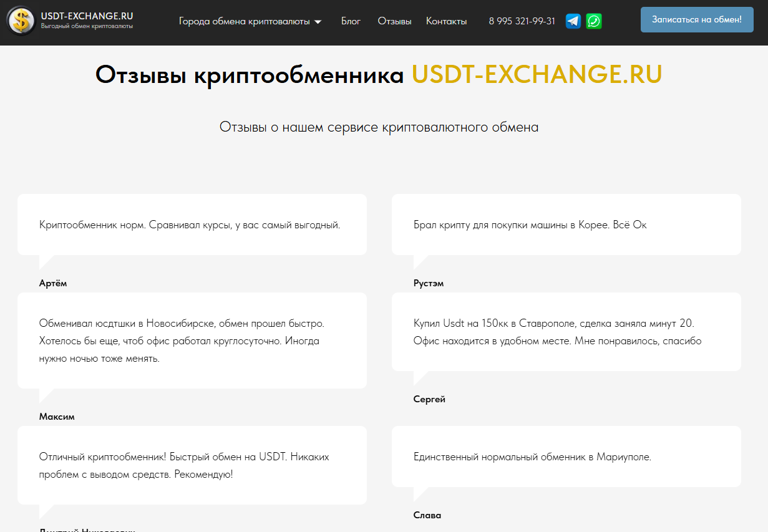This screenshot has width=768, height=532.
Task: Click yellow USDT-EXCHANGE.RU in the heading
Action: (x=537, y=75)
